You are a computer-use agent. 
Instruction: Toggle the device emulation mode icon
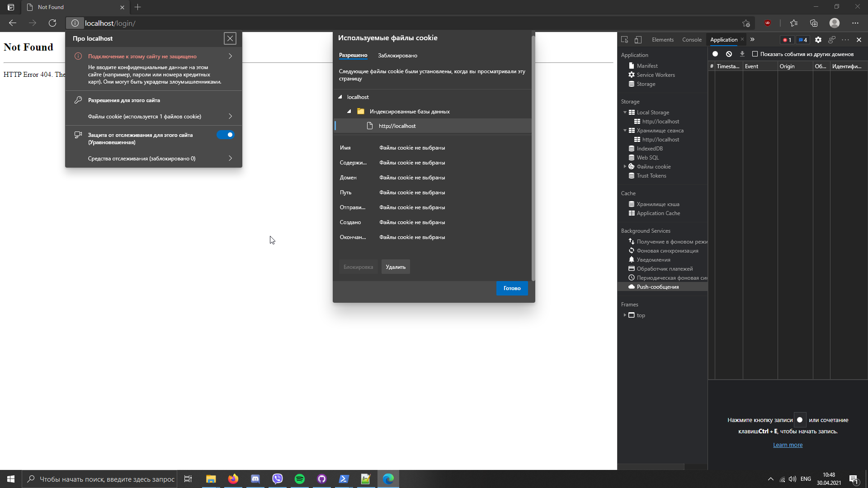638,40
